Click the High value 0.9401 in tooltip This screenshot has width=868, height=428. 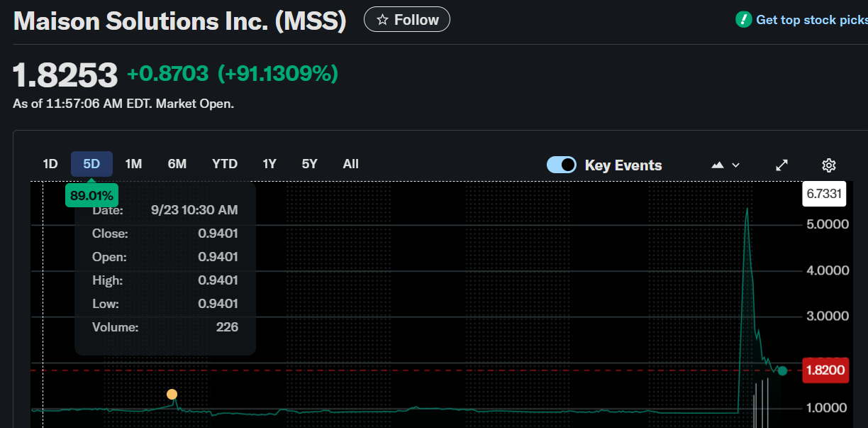[x=218, y=280]
